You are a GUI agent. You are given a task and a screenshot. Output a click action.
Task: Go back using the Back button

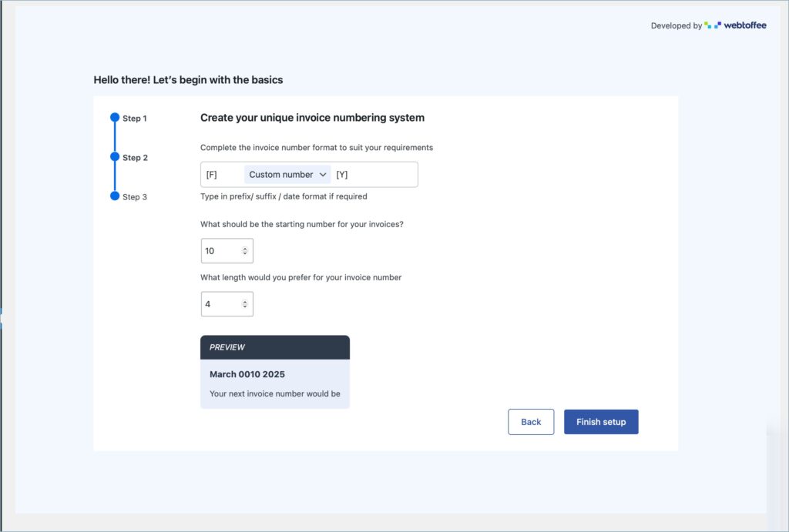coord(531,422)
